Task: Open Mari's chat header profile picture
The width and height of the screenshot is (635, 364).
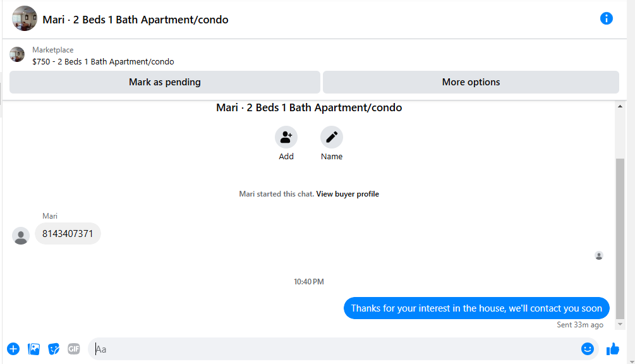Action: pos(24,18)
